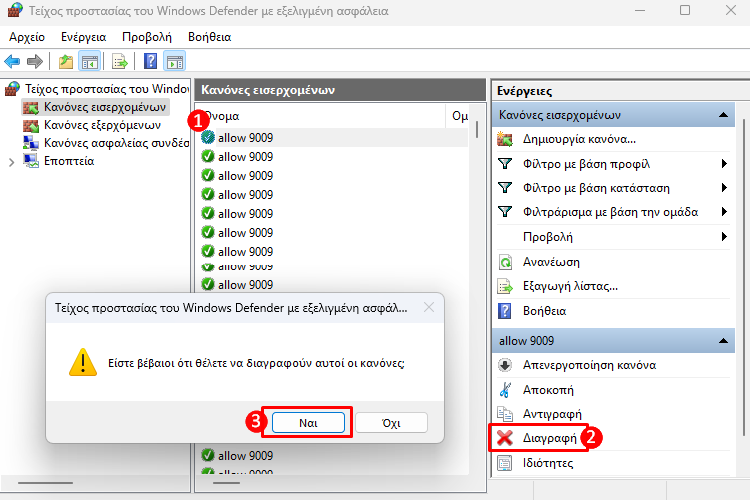Screen dimensions: 750x500
Task: Click the tree pane horizontal scrollbar
Action: (45, 483)
